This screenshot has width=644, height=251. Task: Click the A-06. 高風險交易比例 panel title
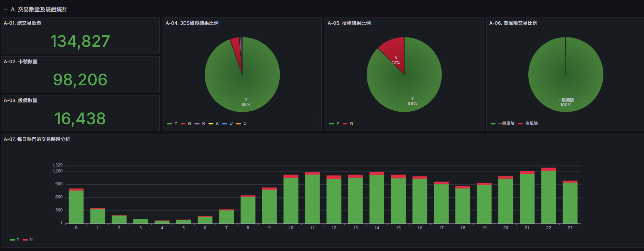[x=513, y=23]
